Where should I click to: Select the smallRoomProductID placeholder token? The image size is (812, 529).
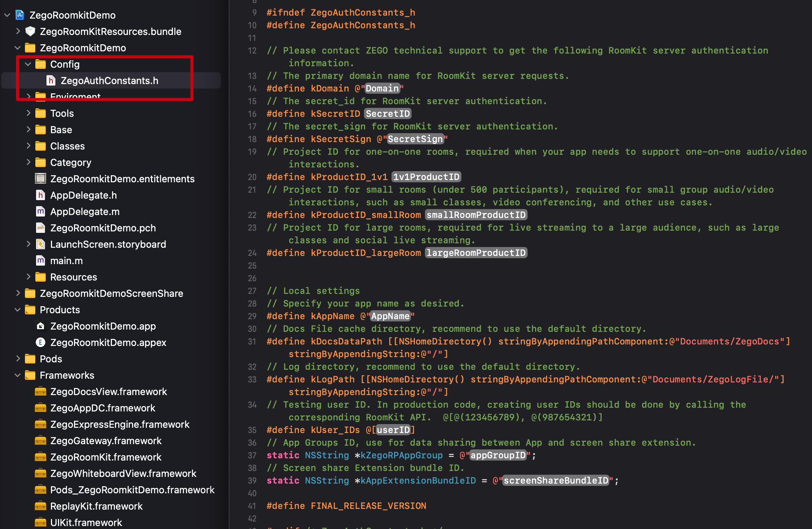tap(476, 215)
